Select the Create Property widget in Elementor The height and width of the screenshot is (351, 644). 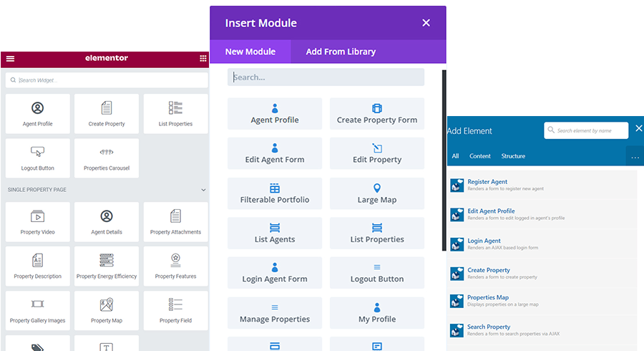(x=107, y=114)
